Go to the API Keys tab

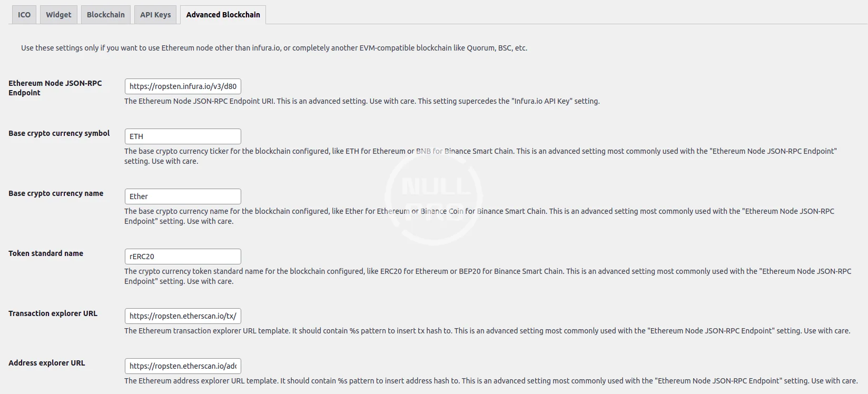[155, 15]
